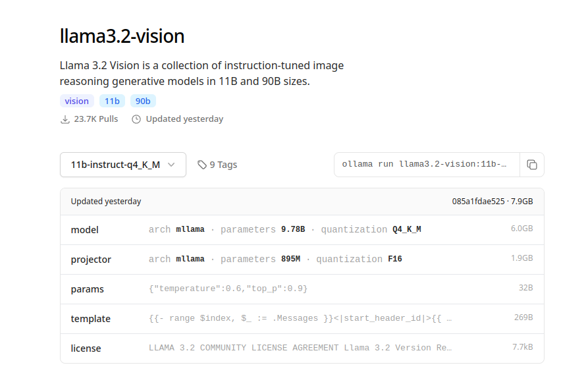Image resolution: width=588 pixels, height=386 pixels.
Task: Click the clock icon beside Updated yesterday
Action: (136, 119)
